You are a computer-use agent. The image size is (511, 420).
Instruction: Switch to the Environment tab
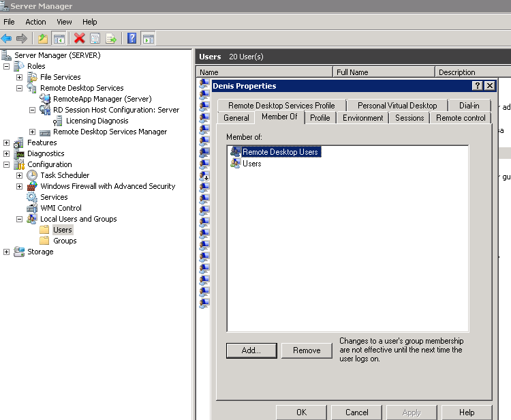362,118
